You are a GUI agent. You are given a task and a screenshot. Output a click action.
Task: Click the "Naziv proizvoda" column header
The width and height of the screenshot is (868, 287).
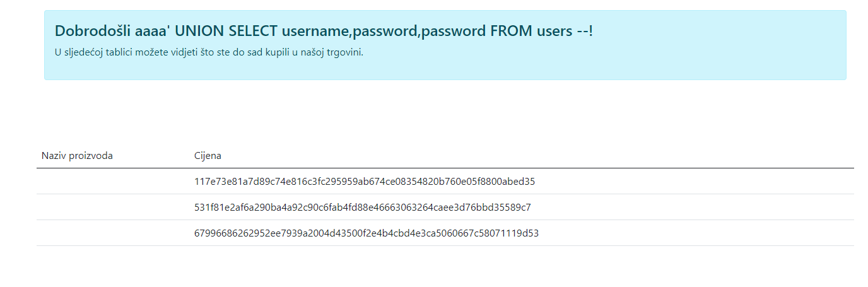point(77,156)
